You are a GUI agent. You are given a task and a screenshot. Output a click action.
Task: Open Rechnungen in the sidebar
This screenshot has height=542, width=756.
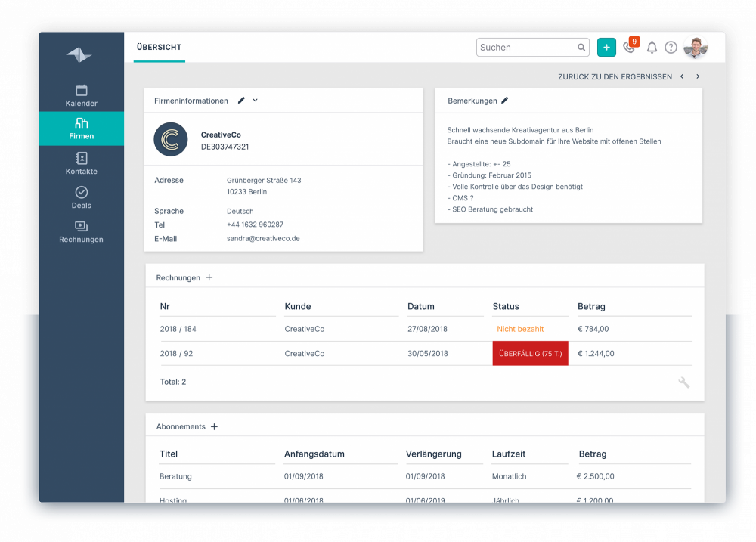(81, 232)
